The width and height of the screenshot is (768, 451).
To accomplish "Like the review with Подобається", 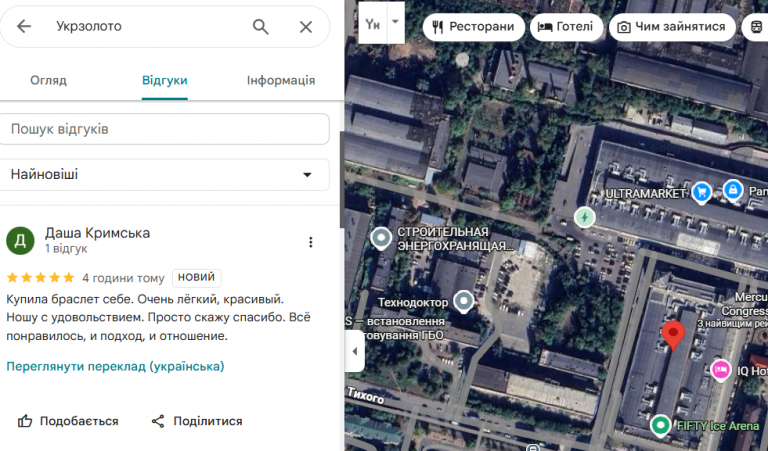I will (68, 421).
